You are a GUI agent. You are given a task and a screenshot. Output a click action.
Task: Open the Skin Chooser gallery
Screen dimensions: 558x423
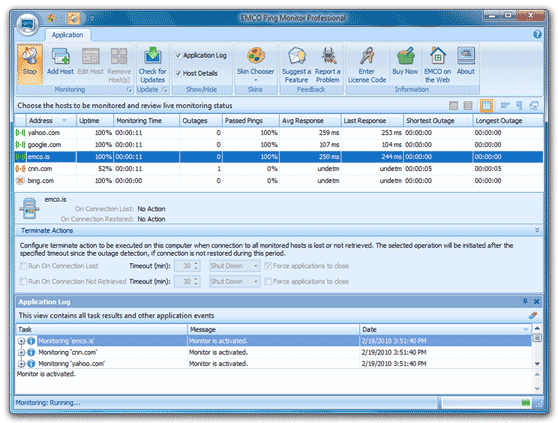[x=256, y=64]
